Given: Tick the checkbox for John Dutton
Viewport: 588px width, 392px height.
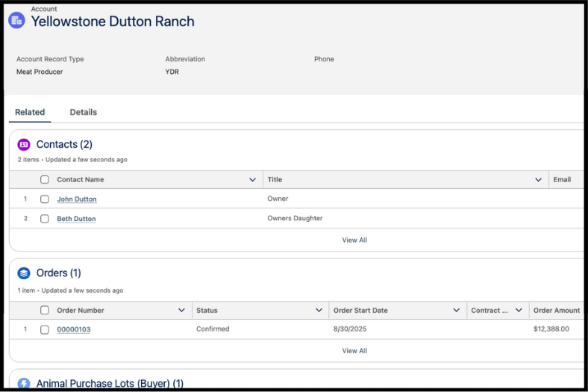Looking at the screenshot, I should [45, 199].
